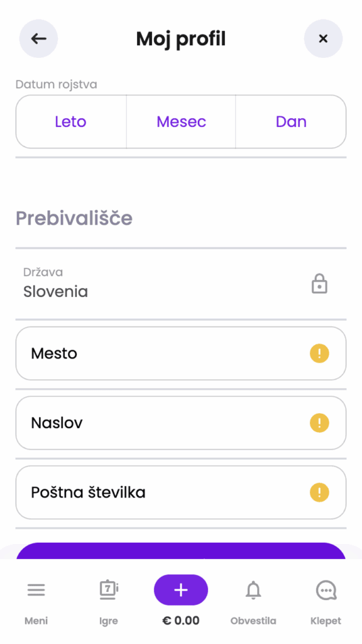Tap the purple deposit plus icon
The image size is (362, 644).
click(180, 590)
